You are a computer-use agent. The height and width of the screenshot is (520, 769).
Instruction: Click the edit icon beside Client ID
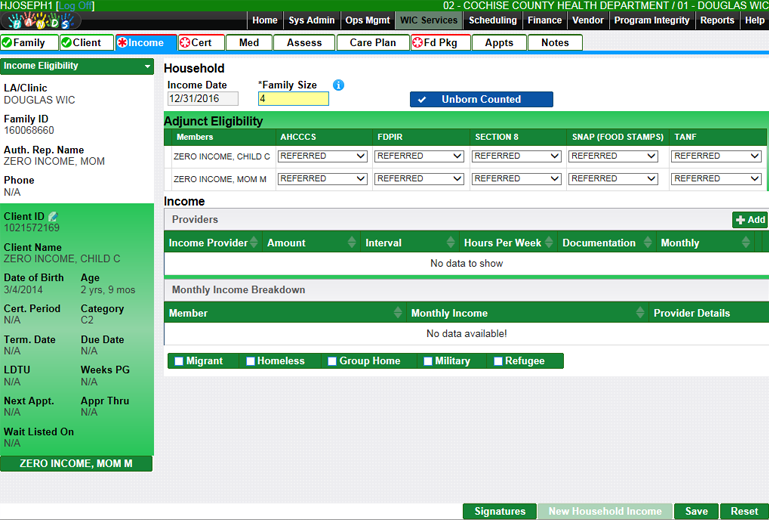click(x=52, y=216)
